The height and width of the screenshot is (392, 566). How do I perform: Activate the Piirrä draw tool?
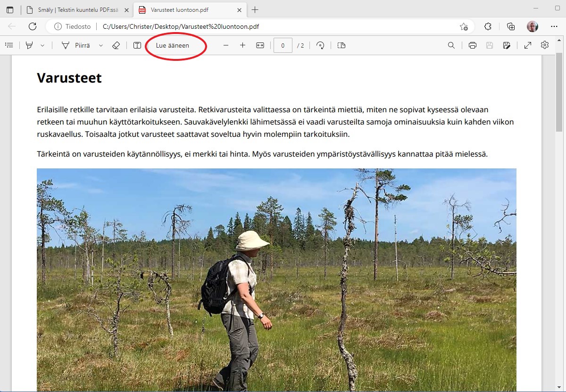coord(76,45)
